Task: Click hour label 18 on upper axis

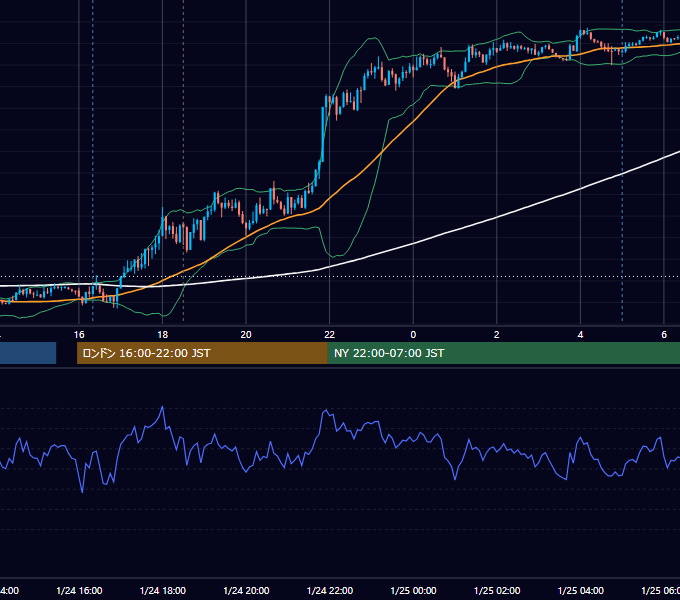Action: coord(163,335)
